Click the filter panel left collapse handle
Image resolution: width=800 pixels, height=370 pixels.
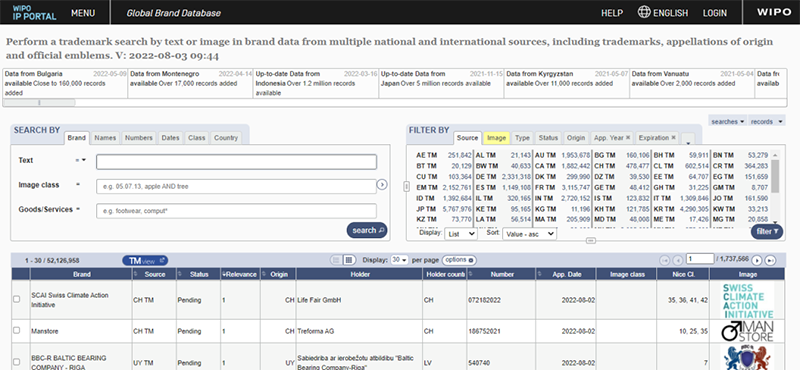click(407, 186)
